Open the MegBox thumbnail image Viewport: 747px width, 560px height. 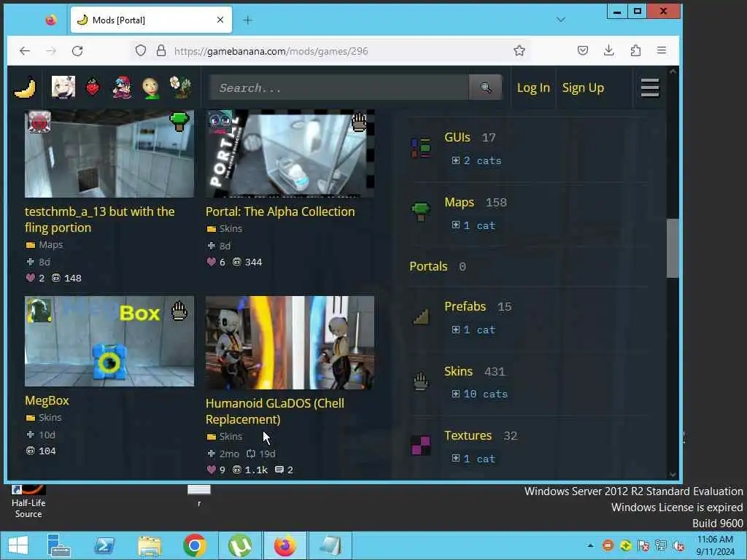coord(109,341)
